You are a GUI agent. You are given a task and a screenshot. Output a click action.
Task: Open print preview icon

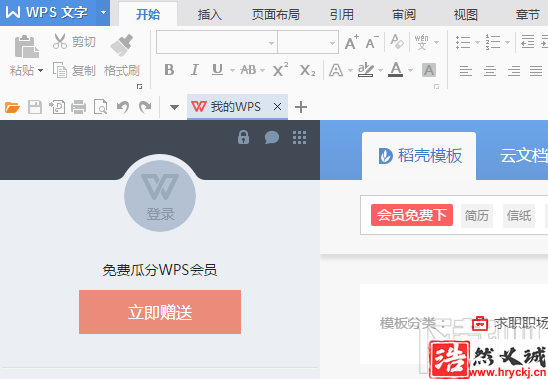pyautogui.click(x=101, y=107)
